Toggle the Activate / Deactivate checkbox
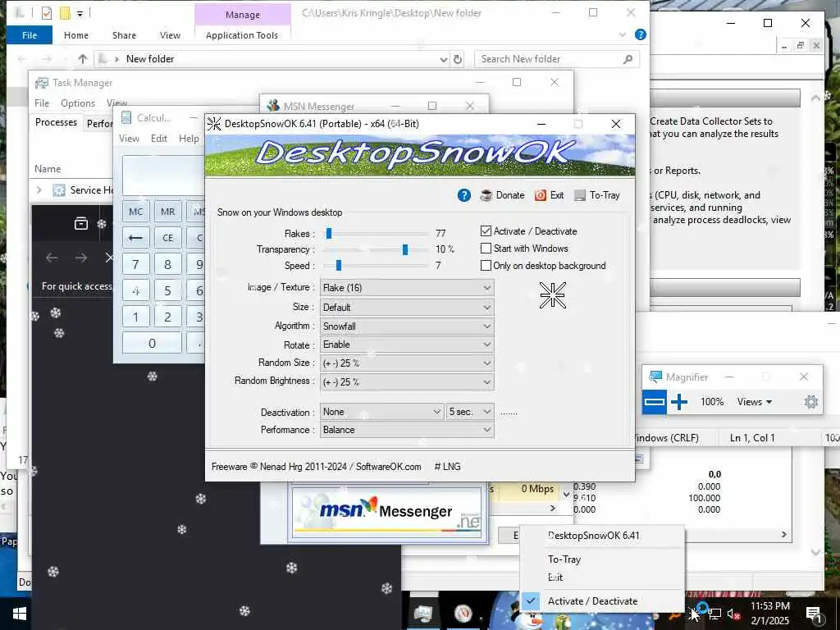 tap(486, 231)
